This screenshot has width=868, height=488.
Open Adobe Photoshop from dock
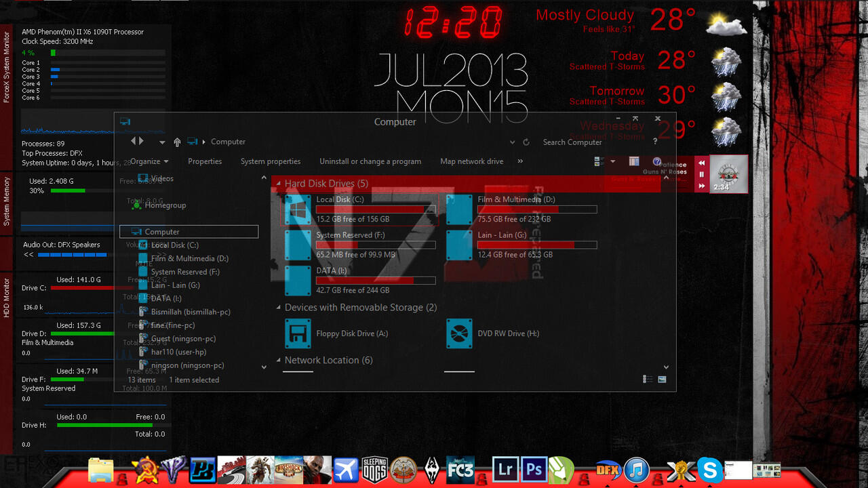pos(534,470)
